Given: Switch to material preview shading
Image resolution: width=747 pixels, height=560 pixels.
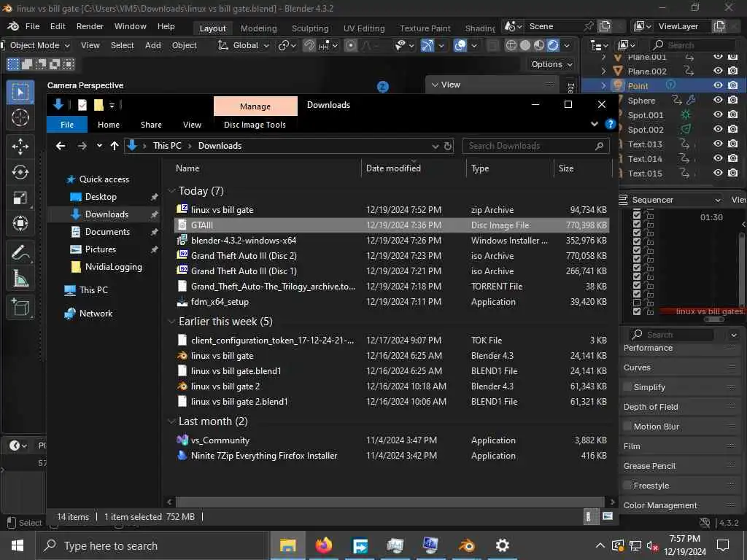Looking at the screenshot, I should [539, 46].
